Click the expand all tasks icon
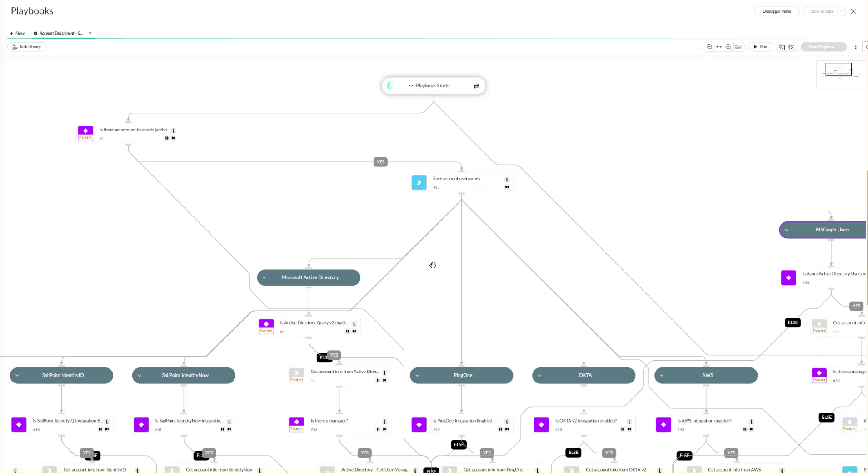The image size is (868, 473). coord(792,47)
